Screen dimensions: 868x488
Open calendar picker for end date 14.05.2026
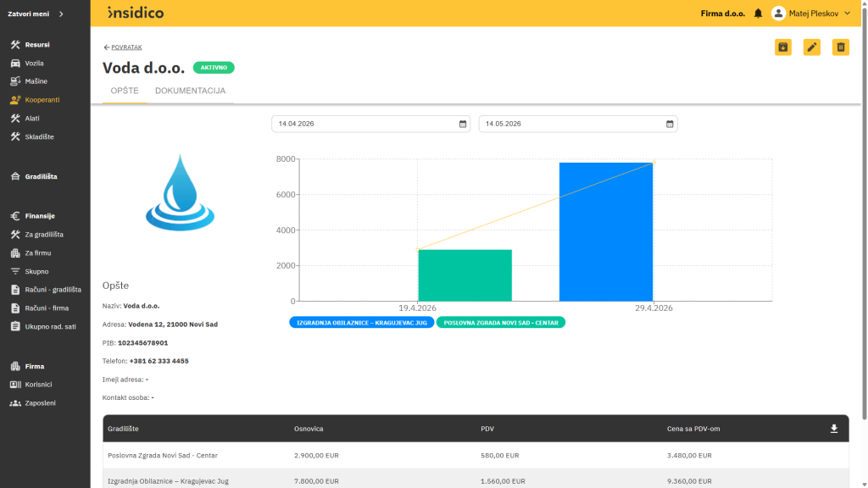(670, 124)
